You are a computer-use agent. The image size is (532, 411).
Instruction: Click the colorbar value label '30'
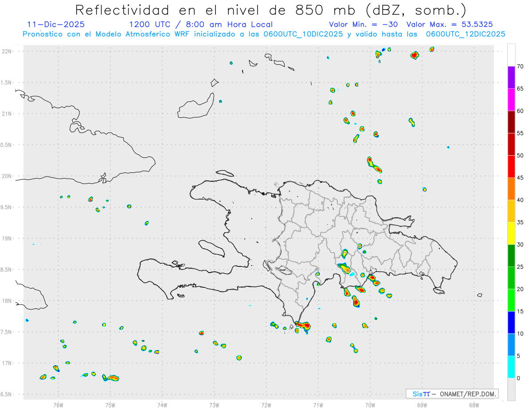(520, 245)
